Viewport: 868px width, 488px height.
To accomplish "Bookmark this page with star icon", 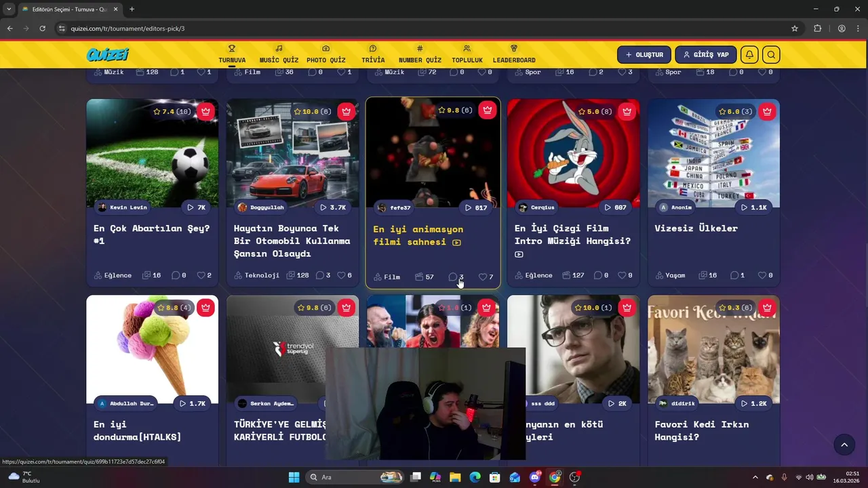I will [795, 28].
